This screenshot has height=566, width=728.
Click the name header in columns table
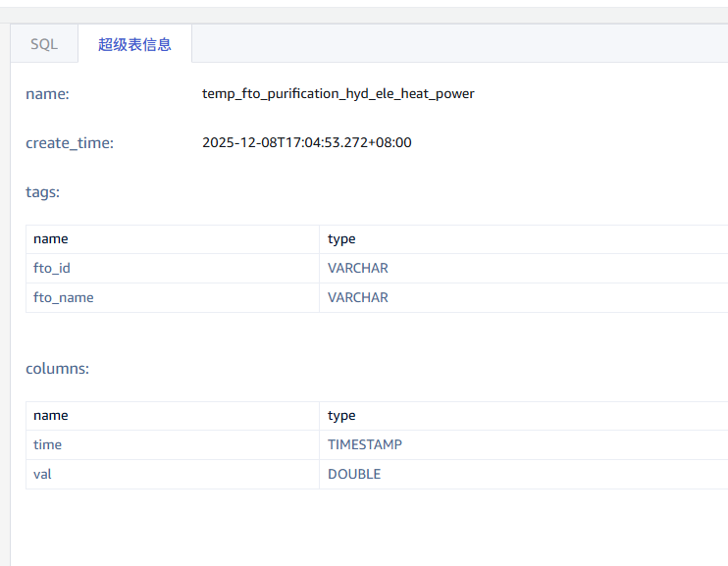pyautogui.click(x=51, y=415)
